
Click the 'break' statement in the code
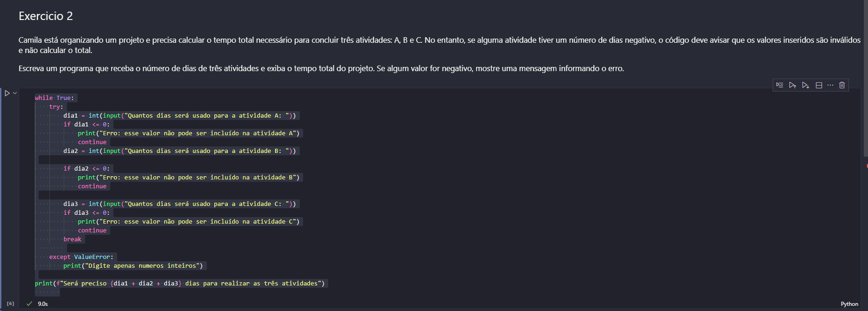[73, 239]
